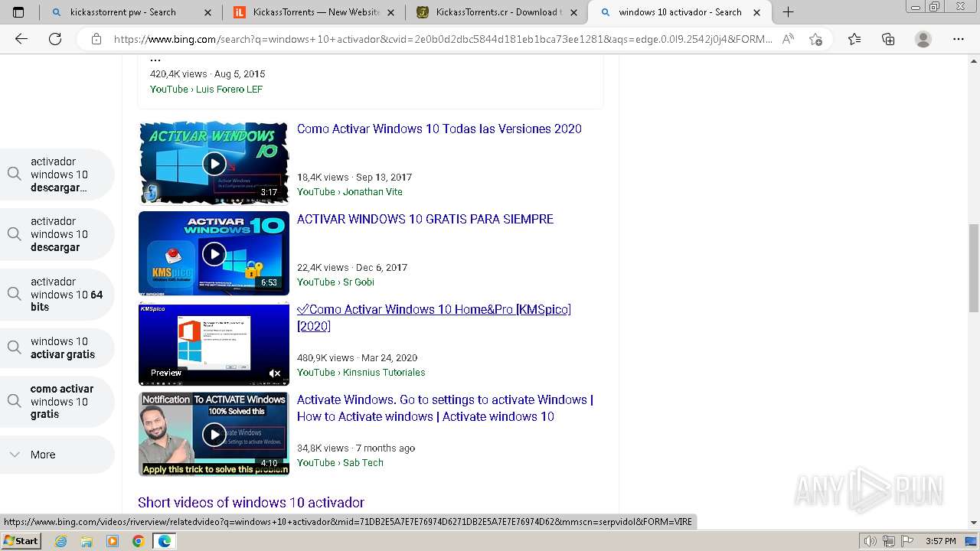
Task: Click the YouTube › Jonathan Vite source
Action: pos(350,192)
